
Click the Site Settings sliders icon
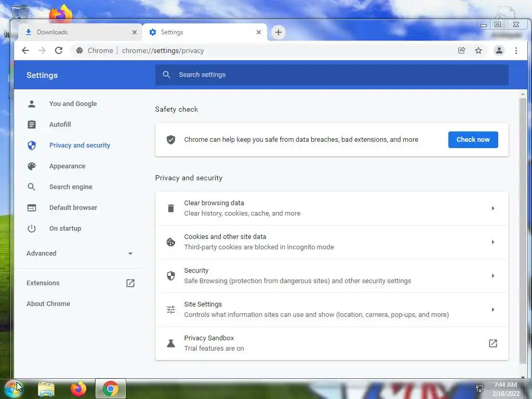(x=171, y=310)
